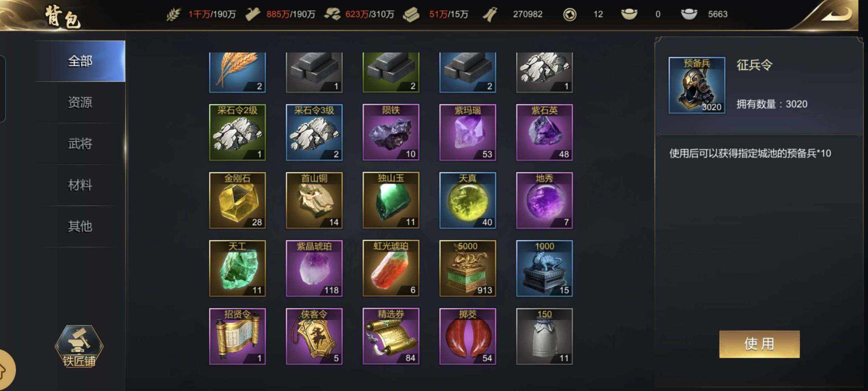Select the 金刚石 diamond item
The height and width of the screenshot is (391, 868).
(237, 200)
